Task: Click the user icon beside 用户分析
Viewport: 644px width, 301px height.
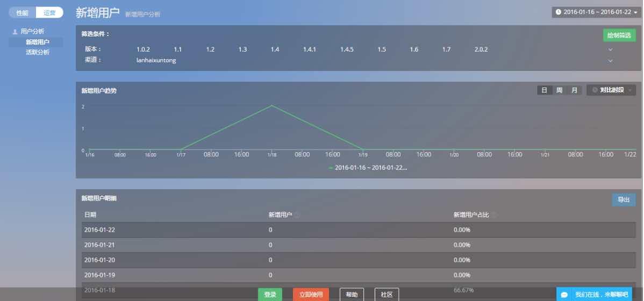Action: tap(15, 32)
